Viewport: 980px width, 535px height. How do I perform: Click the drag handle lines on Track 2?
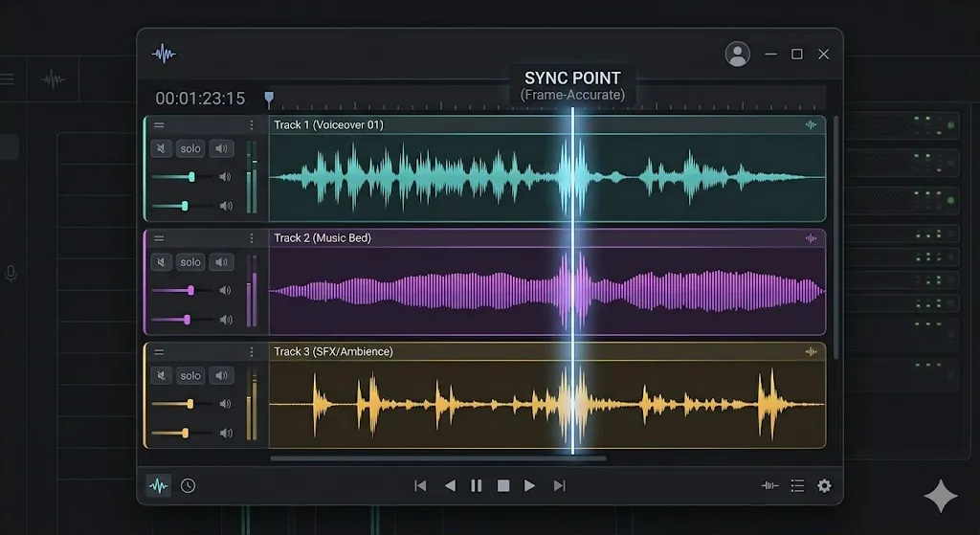coord(159,238)
